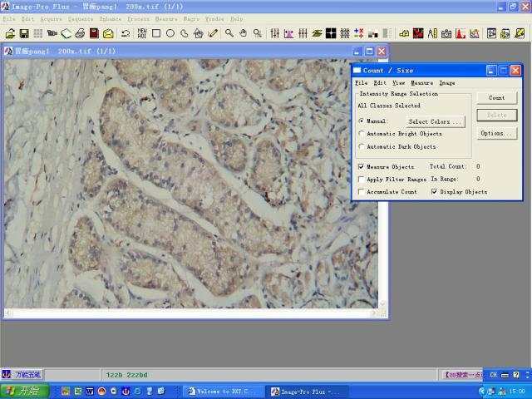The image size is (532, 399).
Task: Select the Manual radio button
Action: point(361,121)
